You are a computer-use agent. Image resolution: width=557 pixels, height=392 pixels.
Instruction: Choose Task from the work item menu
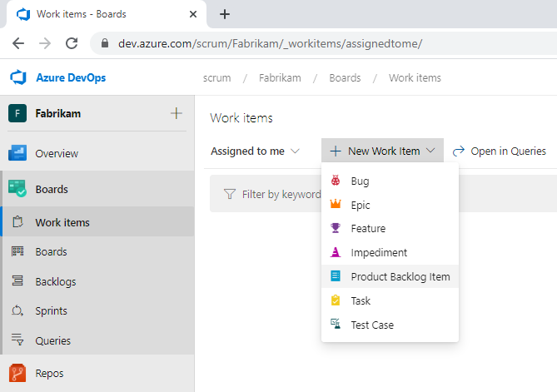390,300
